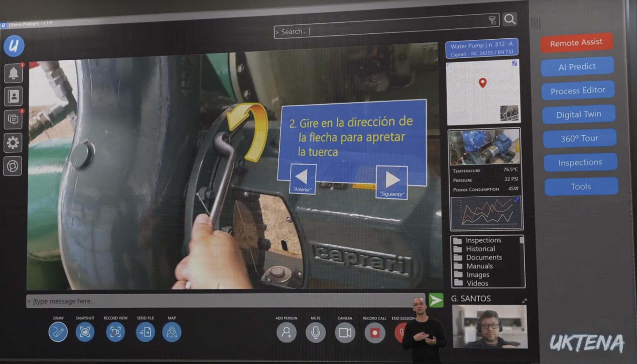Click the Add Person icon

click(x=286, y=333)
